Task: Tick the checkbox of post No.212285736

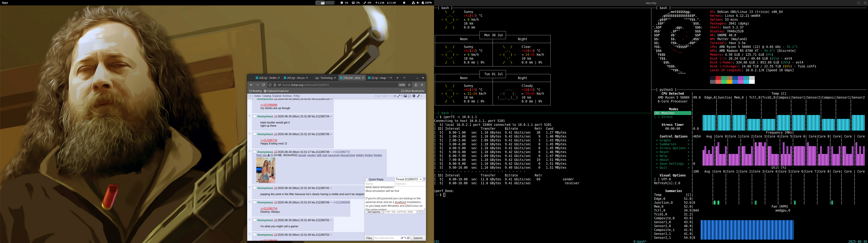Action: 255,134
